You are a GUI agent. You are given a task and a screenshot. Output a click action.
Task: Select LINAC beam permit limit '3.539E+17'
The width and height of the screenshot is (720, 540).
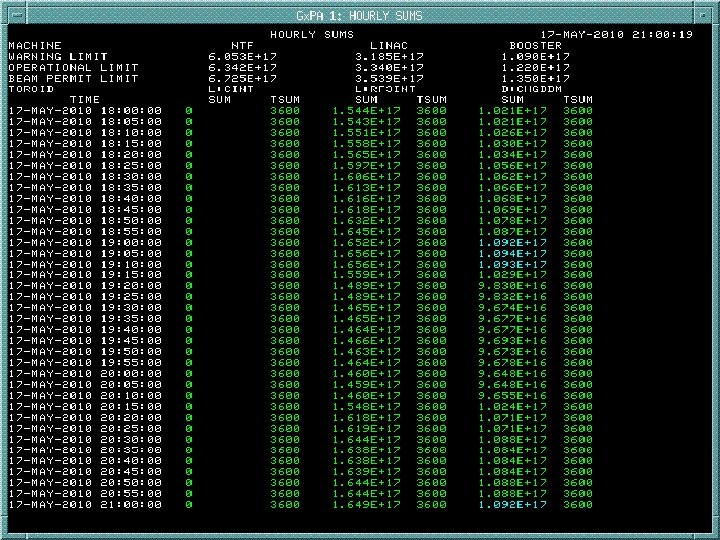click(389, 79)
